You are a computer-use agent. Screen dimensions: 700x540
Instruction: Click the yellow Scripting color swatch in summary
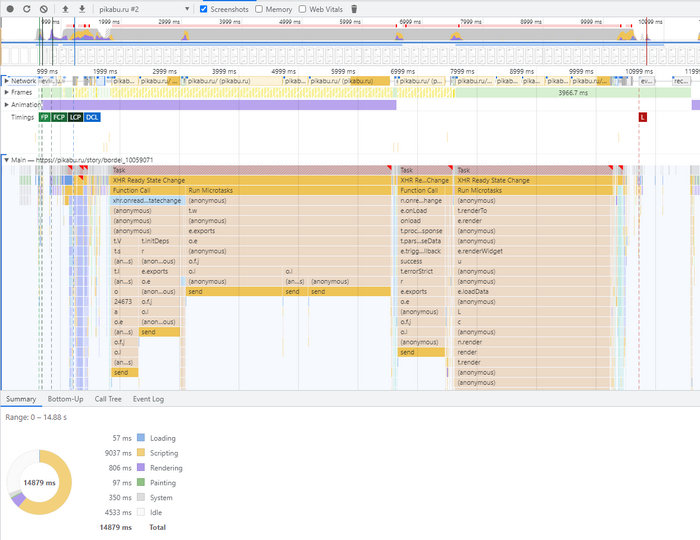[x=140, y=453]
